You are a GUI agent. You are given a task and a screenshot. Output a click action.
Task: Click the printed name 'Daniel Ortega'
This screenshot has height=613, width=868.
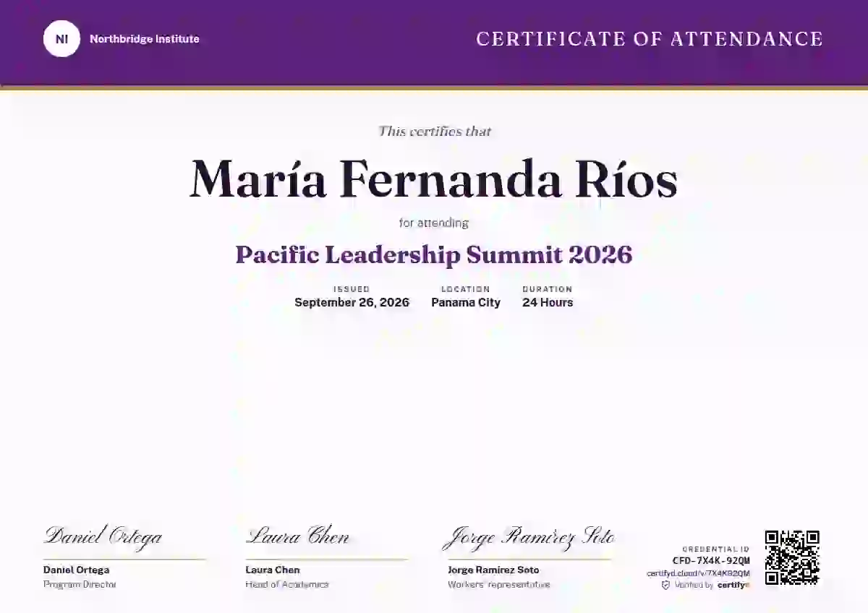[77, 570]
